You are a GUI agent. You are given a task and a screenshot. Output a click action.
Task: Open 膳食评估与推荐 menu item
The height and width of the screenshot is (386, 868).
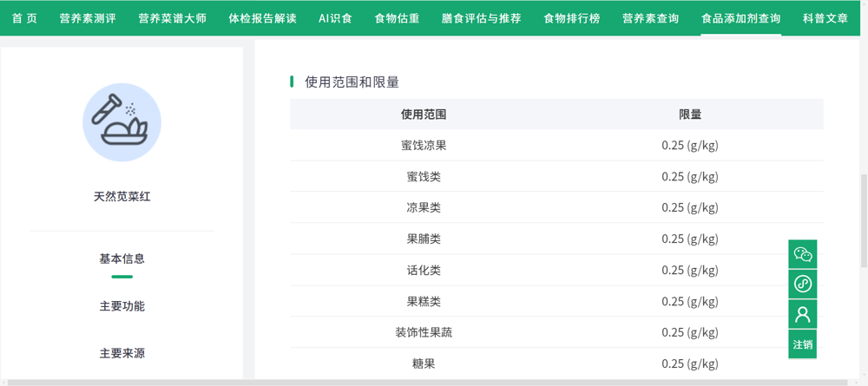click(x=481, y=18)
